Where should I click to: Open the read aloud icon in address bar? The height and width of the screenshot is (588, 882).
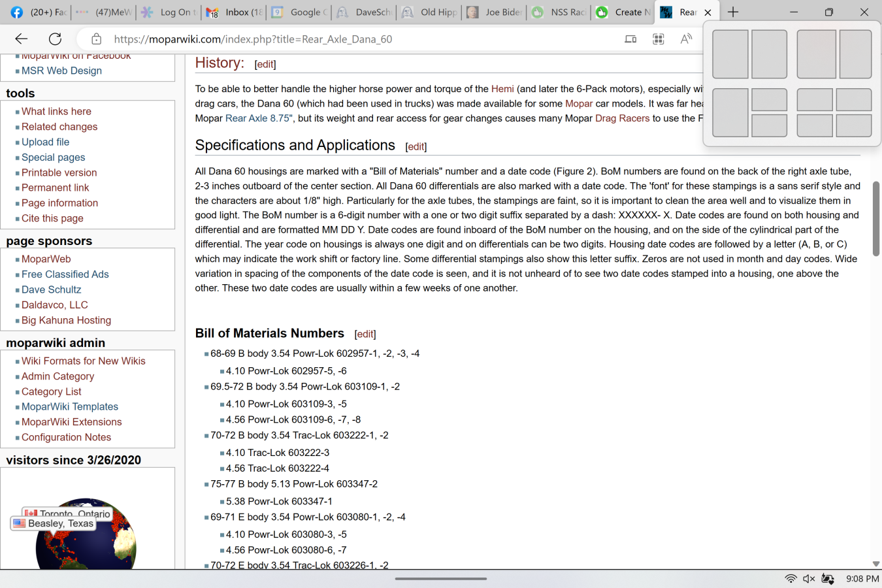686,39
